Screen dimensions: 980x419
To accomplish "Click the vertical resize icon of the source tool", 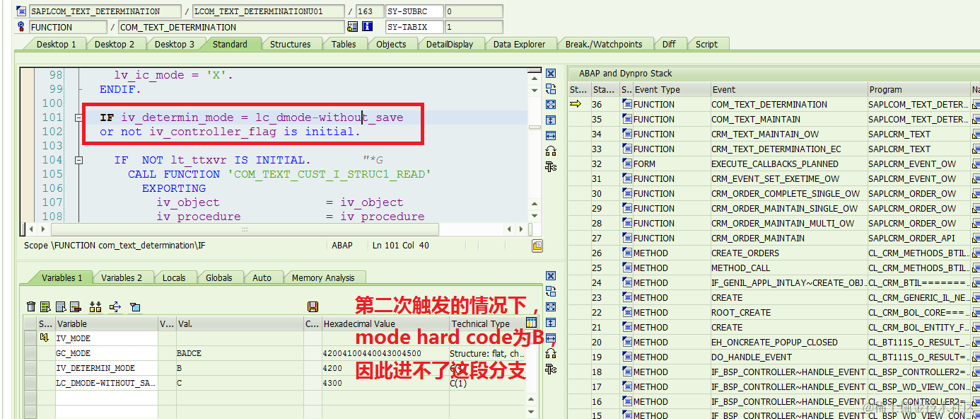I will click(x=551, y=120).
